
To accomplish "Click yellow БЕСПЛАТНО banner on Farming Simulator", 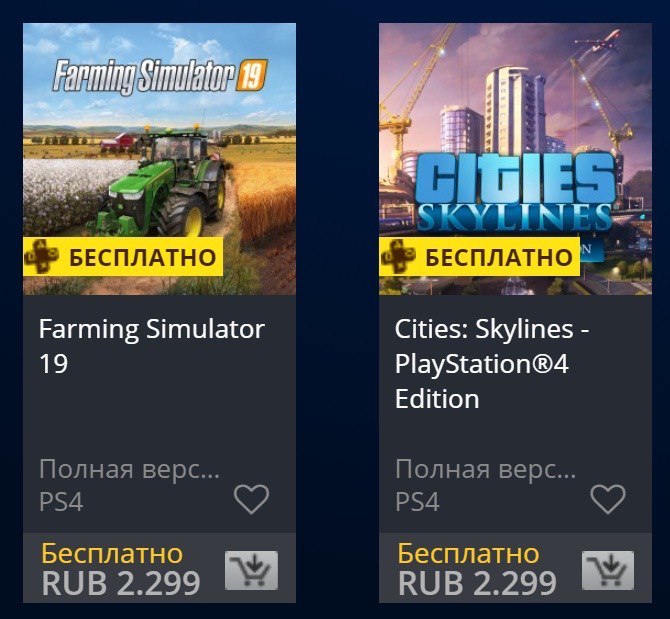I will pos(123,257).
